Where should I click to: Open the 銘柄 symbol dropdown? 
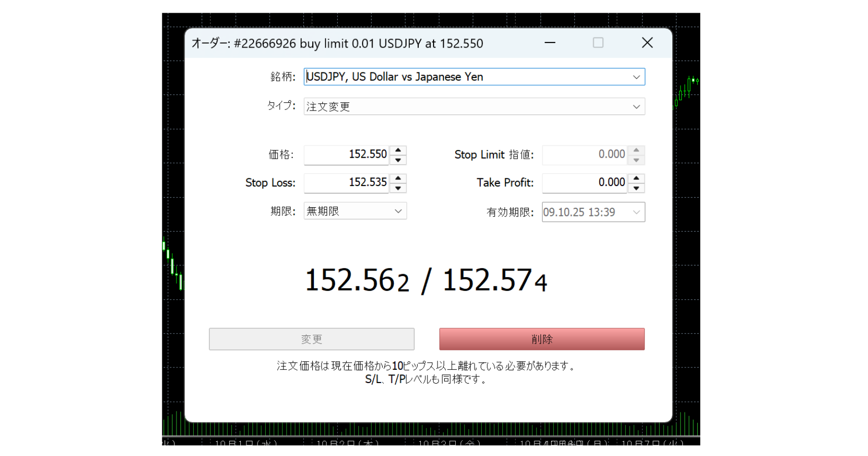[x=636, y=77]
